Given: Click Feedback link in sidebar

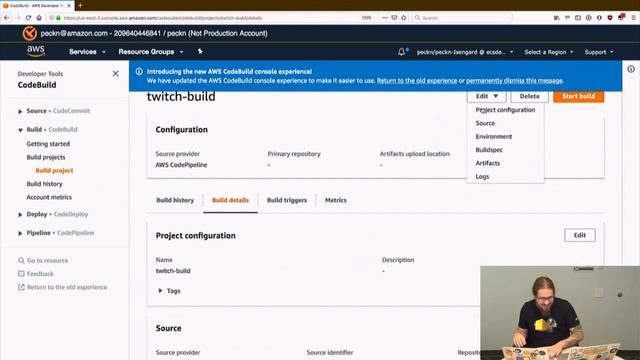Looking at the screenshot, I should pos(40,273).
